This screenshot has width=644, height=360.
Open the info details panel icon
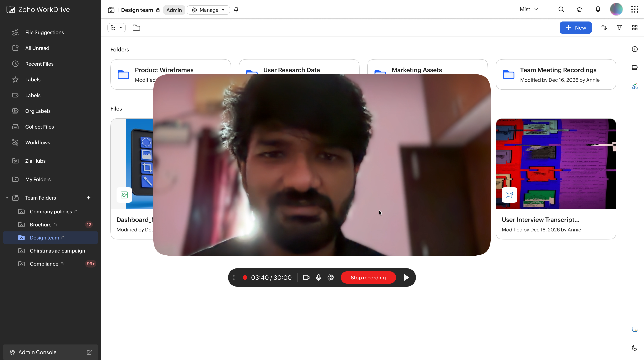click(635, 49)
